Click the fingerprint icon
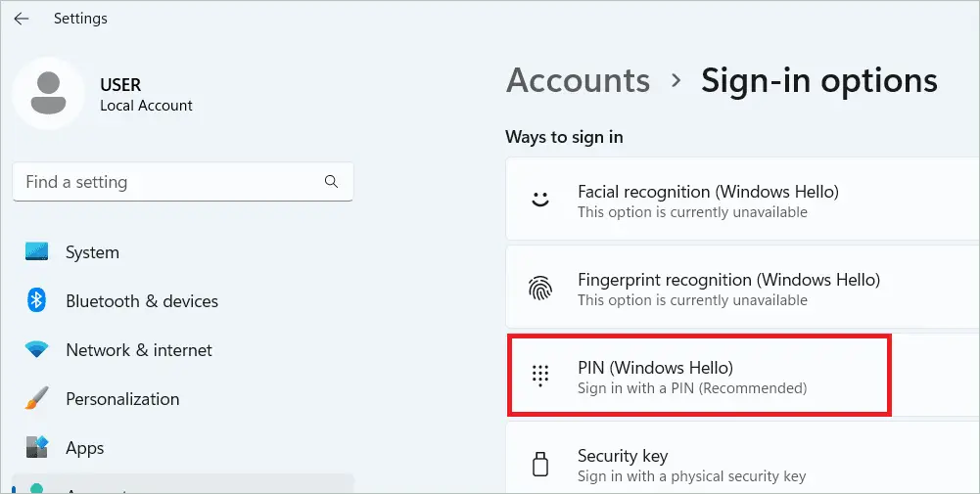980x494 pixels. pyautogui.click(x=540, y=289)
